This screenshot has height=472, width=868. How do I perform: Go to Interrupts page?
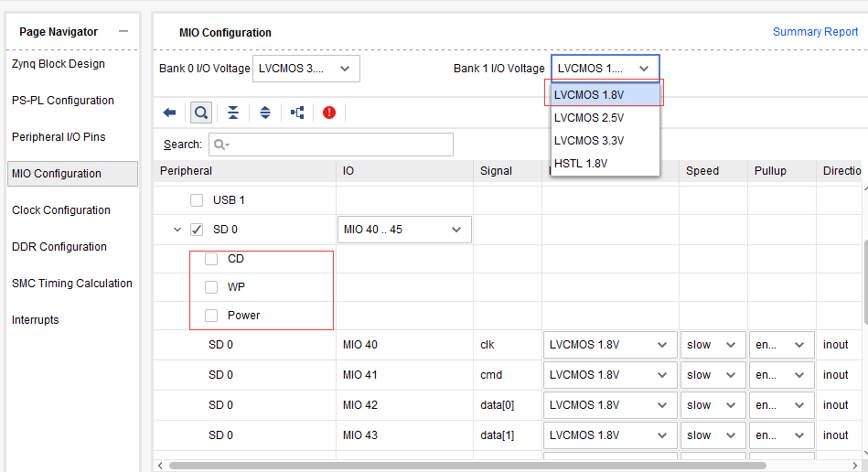[35, 320]
